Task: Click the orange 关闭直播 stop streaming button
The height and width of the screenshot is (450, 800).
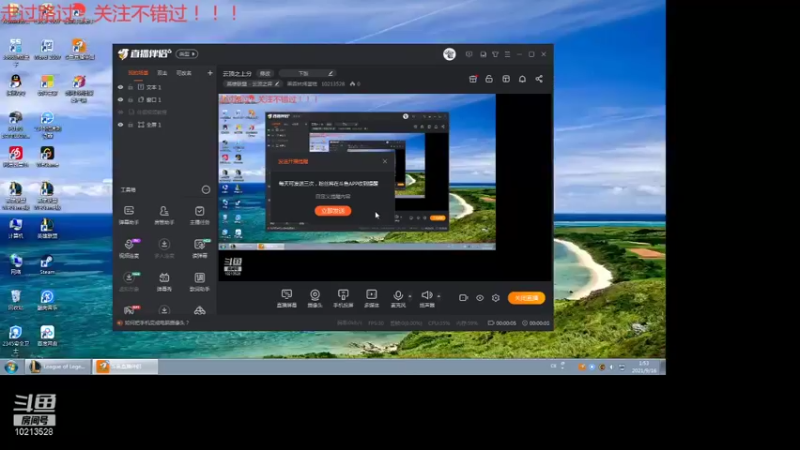Action: click(526, 297)
